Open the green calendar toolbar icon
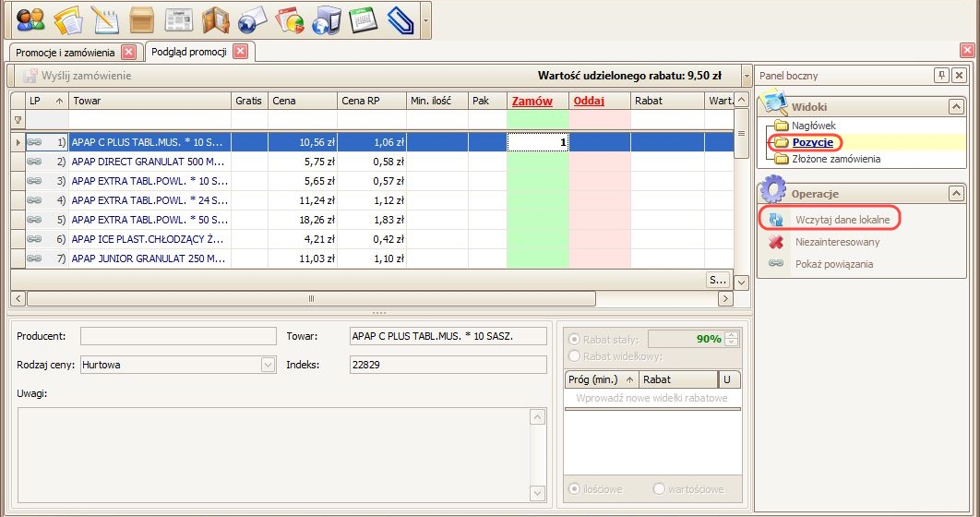Viewport: 980px width, 517px height. point(363,19)
